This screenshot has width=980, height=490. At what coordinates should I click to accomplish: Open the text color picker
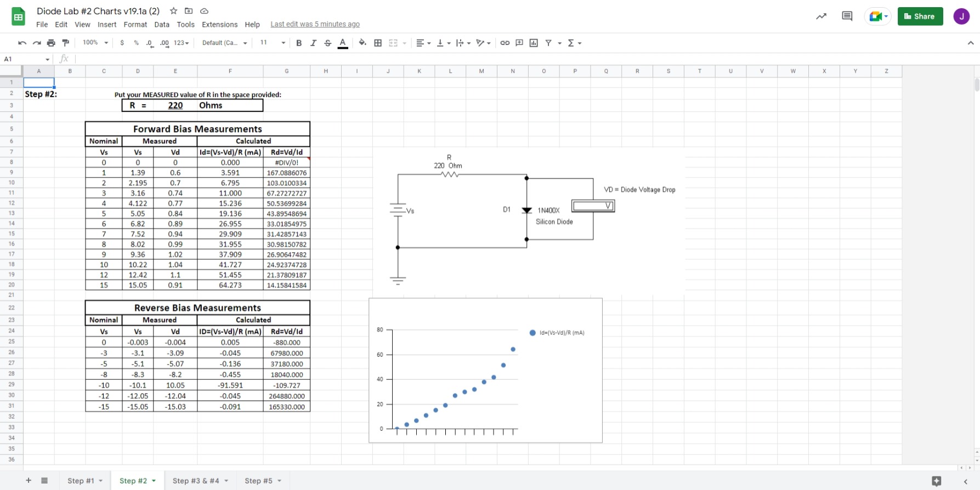coord(343,43)
